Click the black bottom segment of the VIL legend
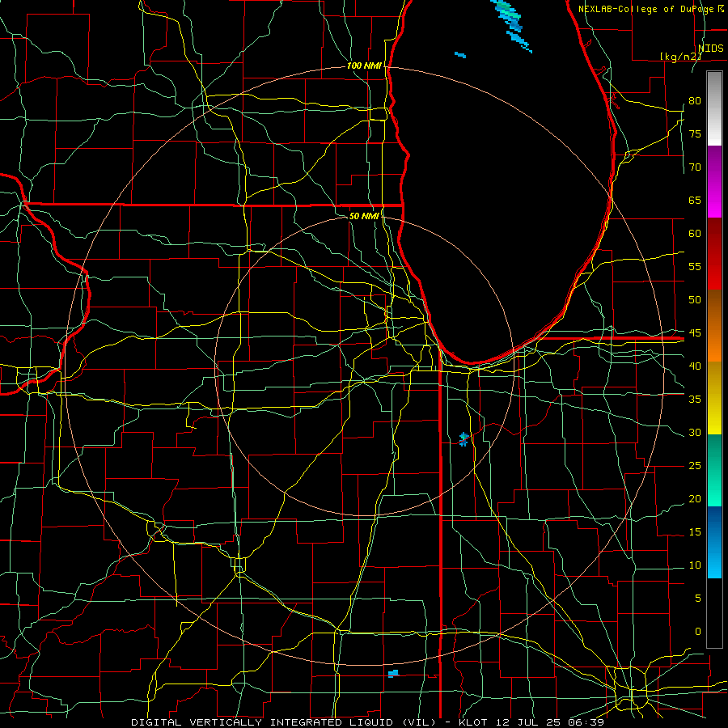The width and height of the screenshot is (728, 728). pos(714,613)
